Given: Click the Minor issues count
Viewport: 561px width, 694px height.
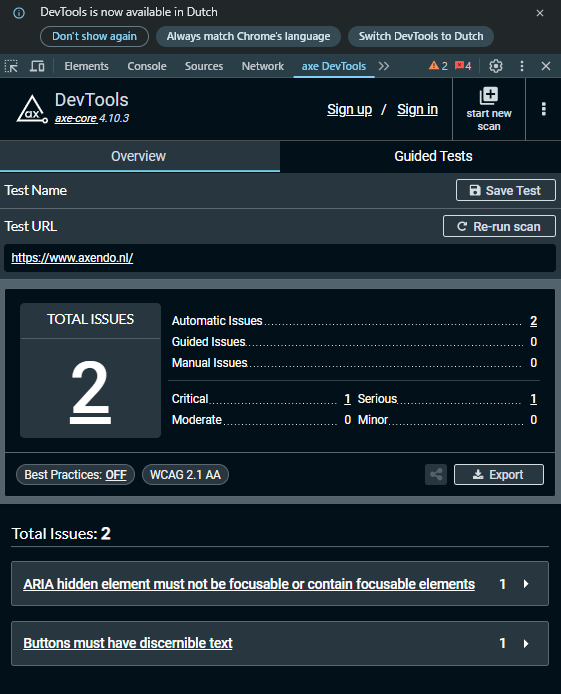Looking at the screenshot, I should click(x=534, y=420).
